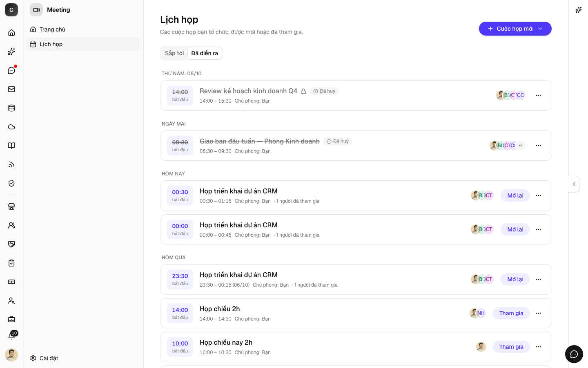Open more options for Review kế hoạch kinh doanh Q4
Viewport: 588px width, 368px height.
tap(539, 95)
